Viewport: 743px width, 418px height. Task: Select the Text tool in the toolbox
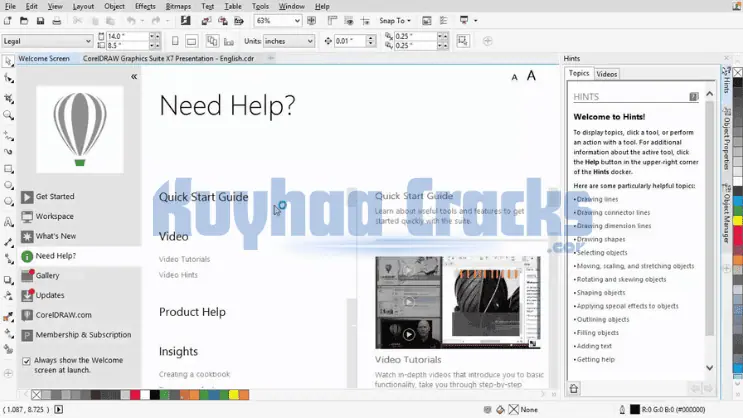pyautogui.click(x=8, y=222)
